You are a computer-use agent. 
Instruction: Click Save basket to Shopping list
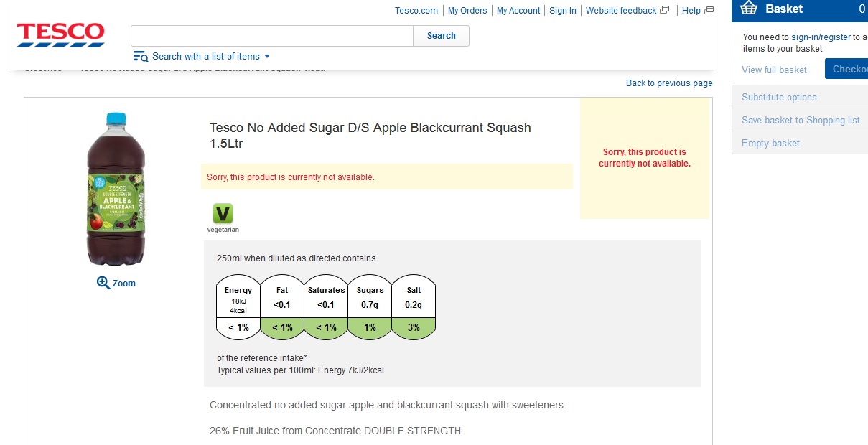point(801,120)
